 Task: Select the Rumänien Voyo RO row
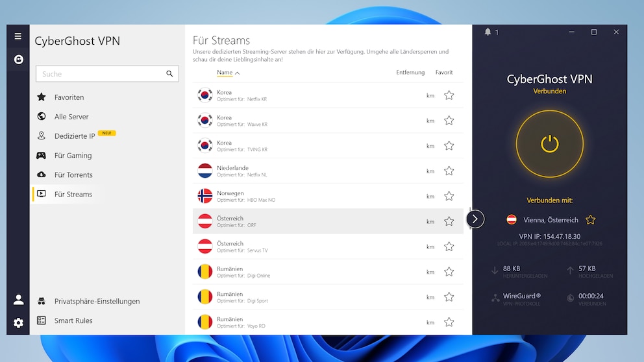point(328,322)
